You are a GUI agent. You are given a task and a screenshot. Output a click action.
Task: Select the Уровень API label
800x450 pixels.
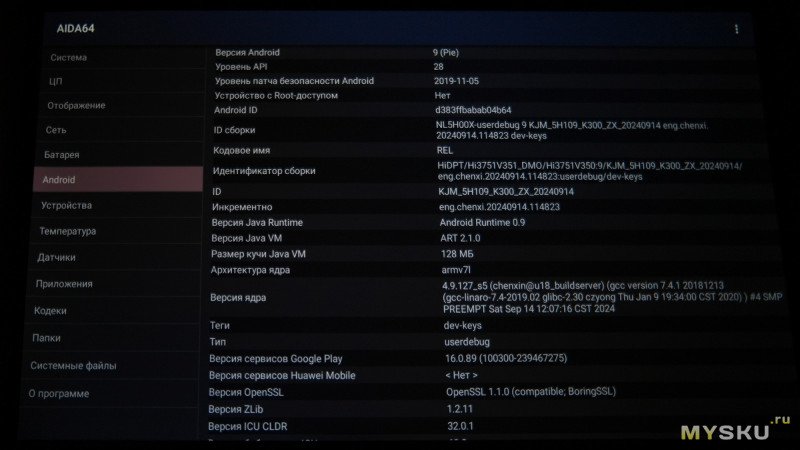tap(241, 66)
